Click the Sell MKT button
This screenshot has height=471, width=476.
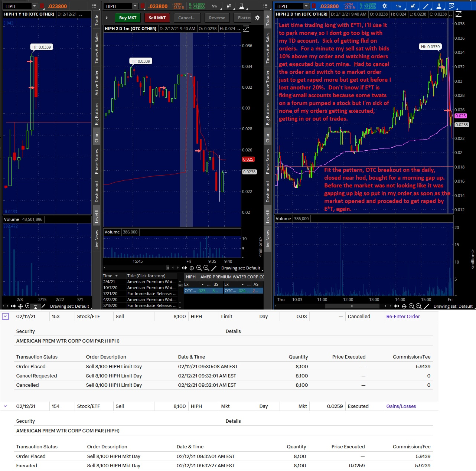click(x=157, y=18)
